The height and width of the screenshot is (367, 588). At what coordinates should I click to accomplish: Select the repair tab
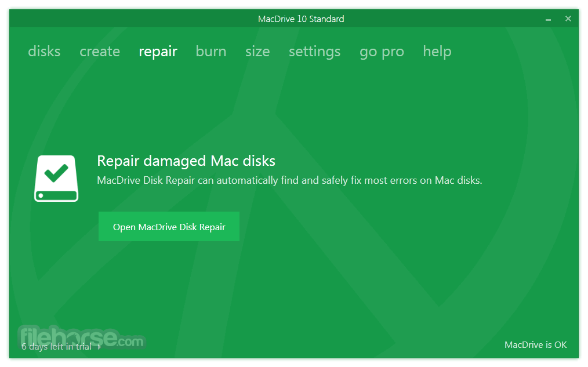(x=158, y=52)
